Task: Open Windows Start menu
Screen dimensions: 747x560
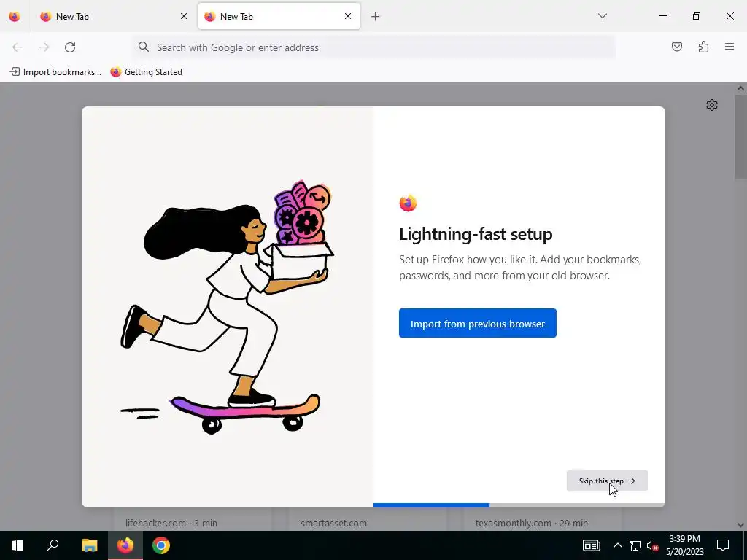Action: 18,545
